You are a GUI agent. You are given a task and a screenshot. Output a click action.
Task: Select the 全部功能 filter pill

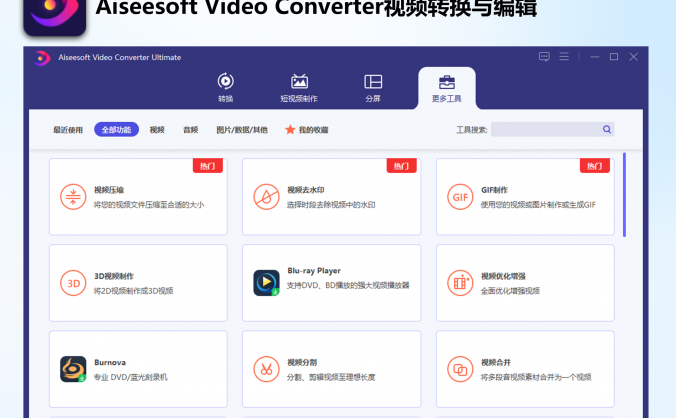(x=116, y=130)
